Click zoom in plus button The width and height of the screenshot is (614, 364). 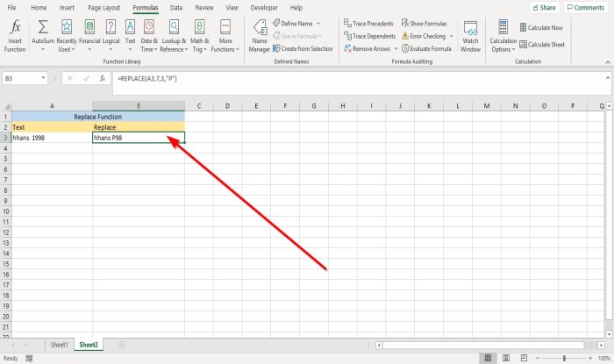click(590, 358)
